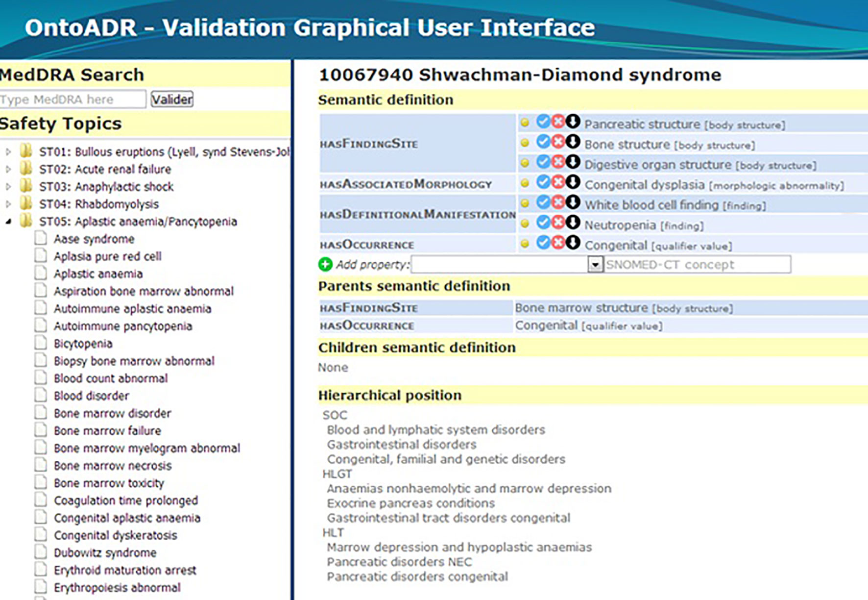Click down-arrow icon beside White blood cell finding
Image resolution: width=868 pixels, height=600 pixels.
573,202
